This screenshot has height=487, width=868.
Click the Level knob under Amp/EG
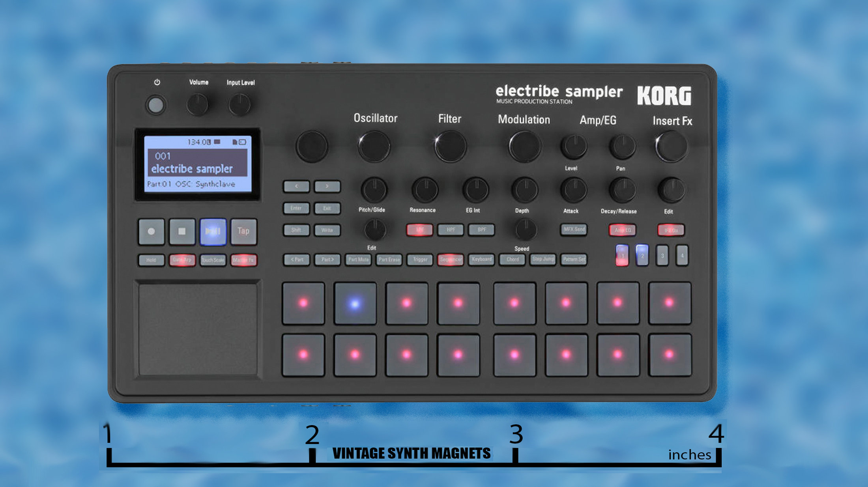click(x=574, y=147)
